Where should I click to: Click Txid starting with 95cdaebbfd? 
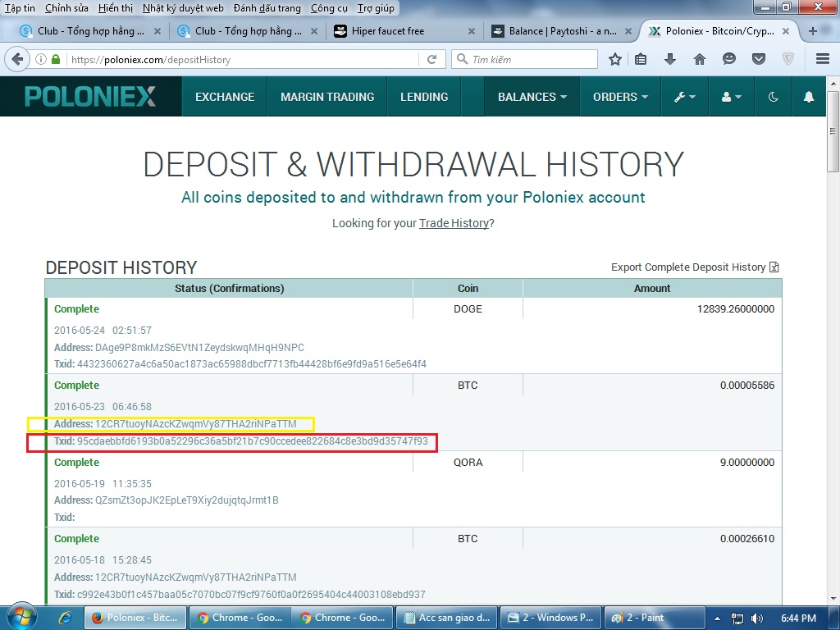click(253, 441)
